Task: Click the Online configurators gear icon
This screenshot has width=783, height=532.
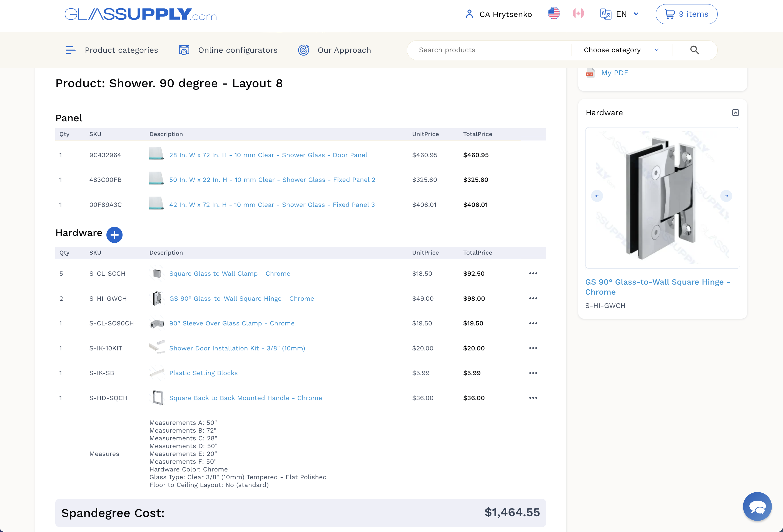Action: (x=184, y=50)
